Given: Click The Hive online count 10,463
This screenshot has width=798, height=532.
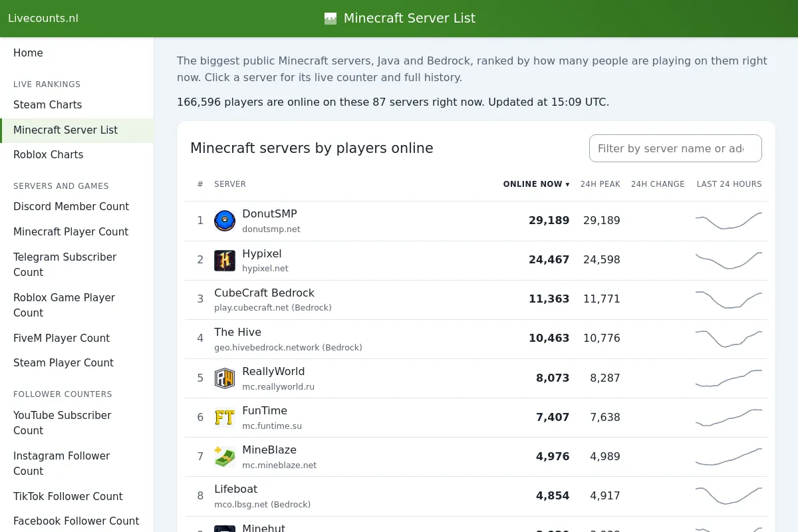Looking at the screenshot, I should point(549,338).
